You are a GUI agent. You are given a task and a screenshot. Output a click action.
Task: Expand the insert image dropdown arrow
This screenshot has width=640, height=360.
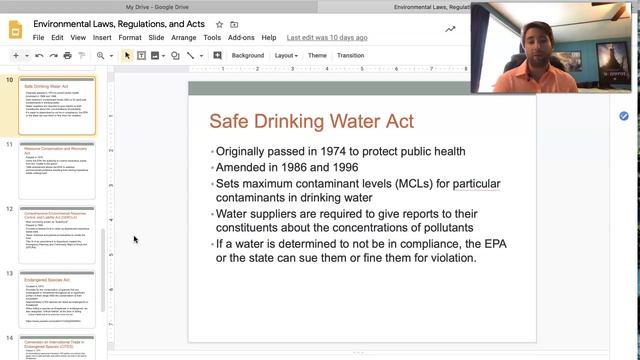(x=163, y=56)
